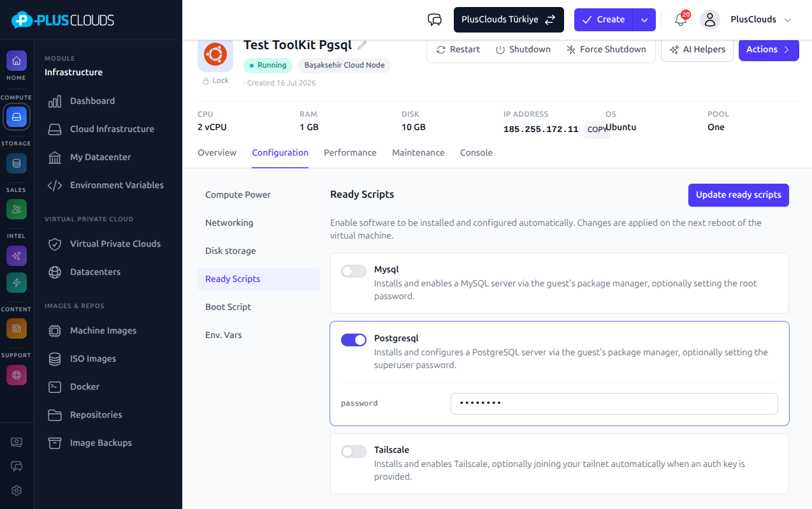This screenshot has height=509, width=812.
Task: Click the PlusClouds logo
Action: [x=62, y=20]
